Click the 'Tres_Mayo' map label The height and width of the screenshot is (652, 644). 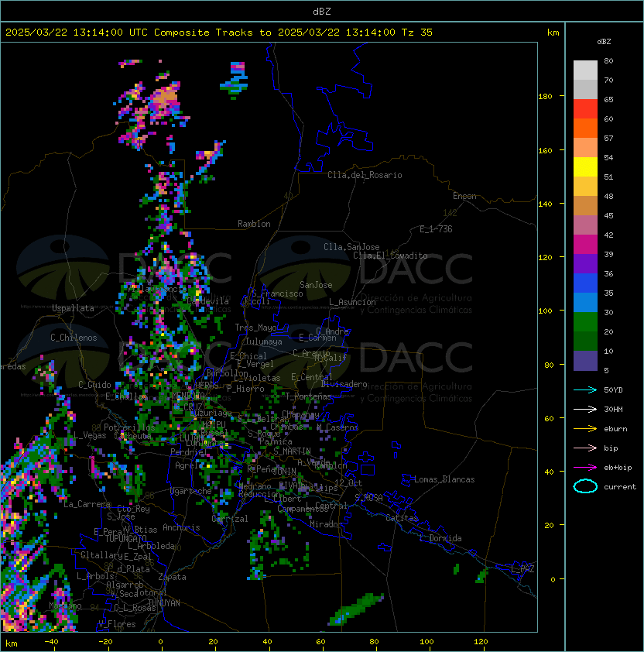click(x=255, y=328)
